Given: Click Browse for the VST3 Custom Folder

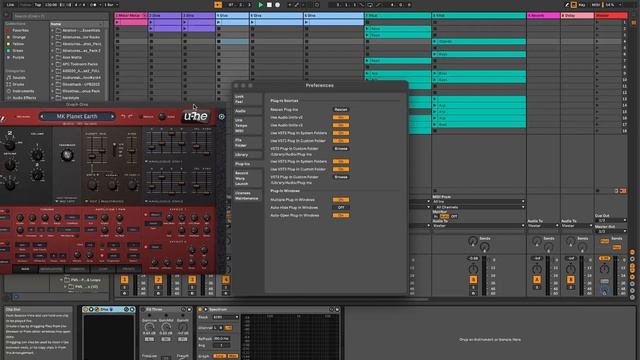Looking at the screenshot, I should point(340,177).
